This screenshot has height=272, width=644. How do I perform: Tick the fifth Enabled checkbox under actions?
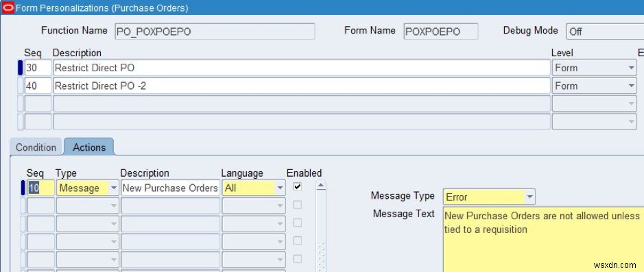(x=298, y=259)
